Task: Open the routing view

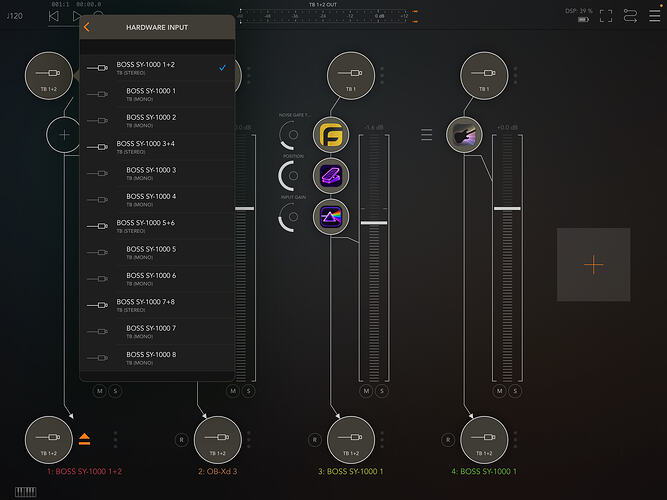Action: pos(630,16)
